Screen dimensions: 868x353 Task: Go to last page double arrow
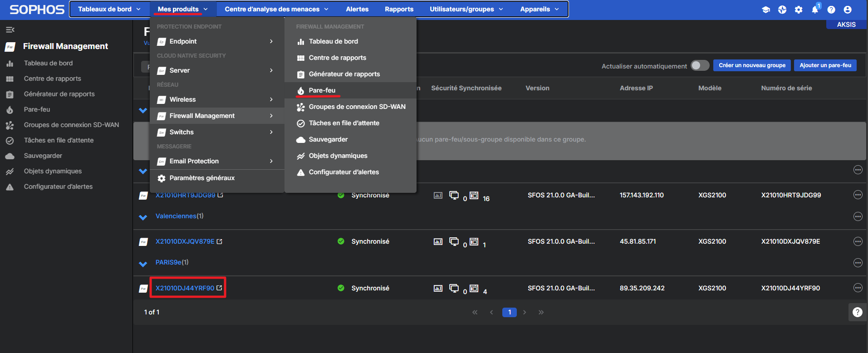[x=541, y=312]
